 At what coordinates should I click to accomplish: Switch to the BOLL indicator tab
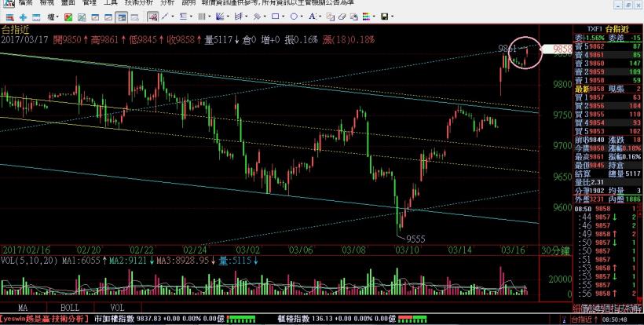tap(71, 308)
